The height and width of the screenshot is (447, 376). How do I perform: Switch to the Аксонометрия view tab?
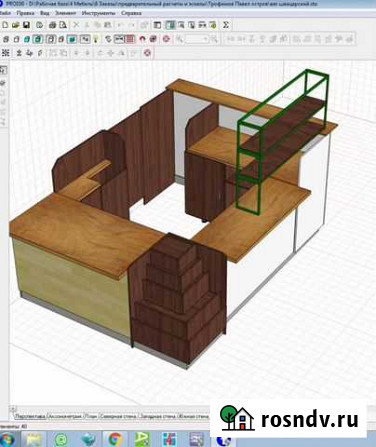tap(65, 416)
